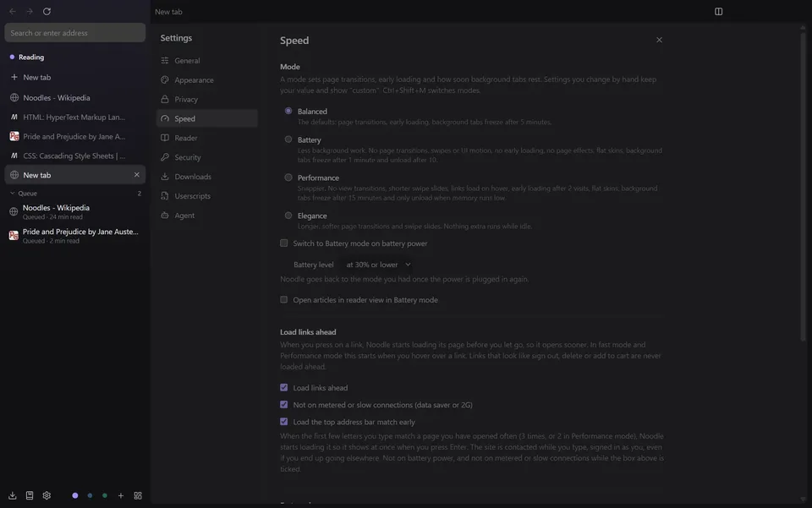Open the Userscripts settings section

(x=206, y=196)
